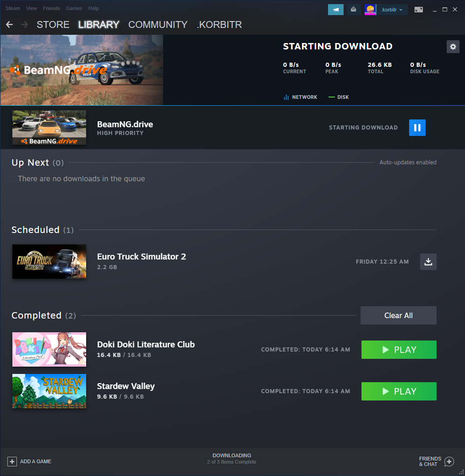Click the Completed (2) heading
The image size is (465, 476).
click(44, 315)
